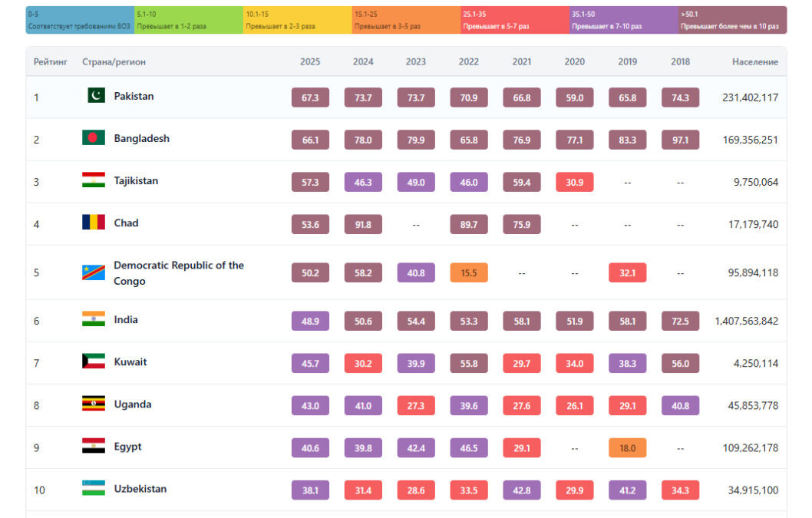Open the Pakistan country link
The image size is (812, 518).
134,96
